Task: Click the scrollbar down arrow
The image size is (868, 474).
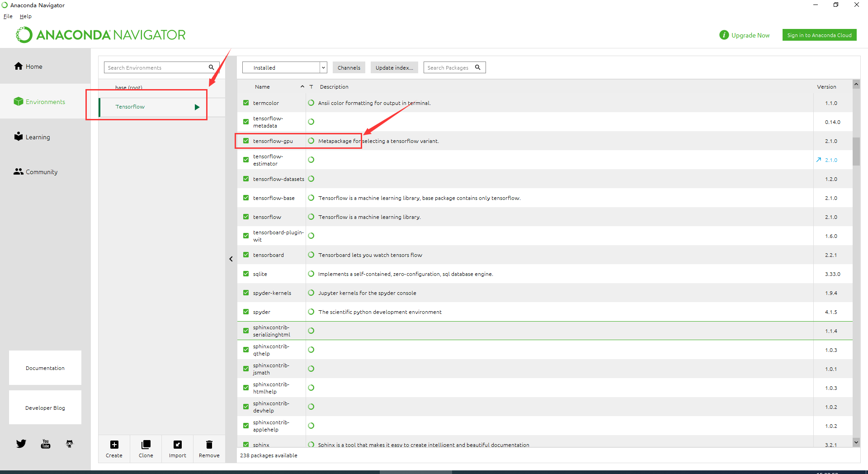Action: point(856,442)
